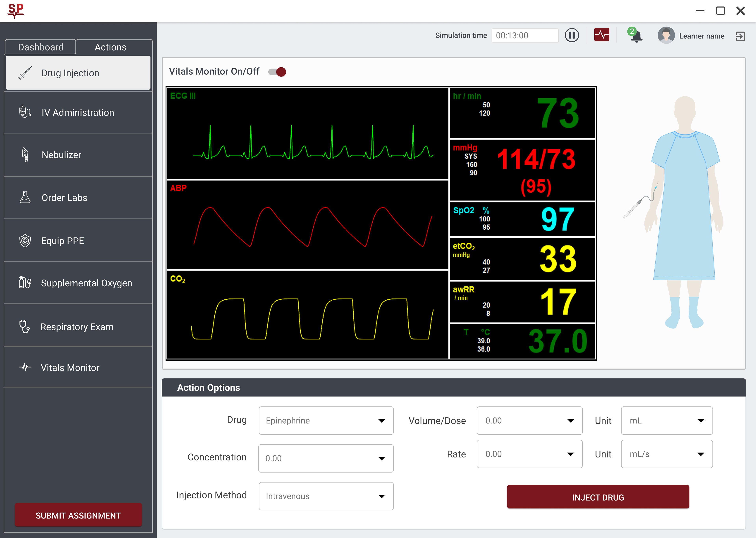Open the Drug dropdown showing Epinephrine
This screenshot has height=538, width=756.
click(326, 420)
